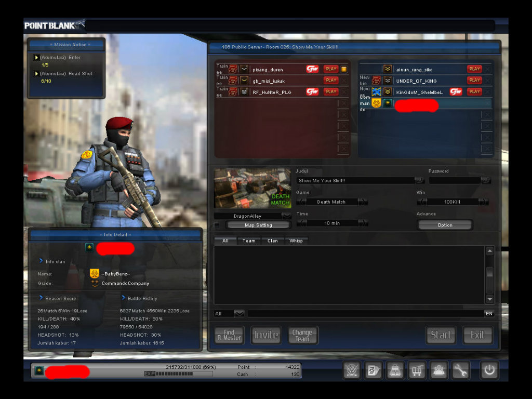The image size is (532, 399).
Task: Click the DragonAlley map thumbnail
Action: coord(252,188)
